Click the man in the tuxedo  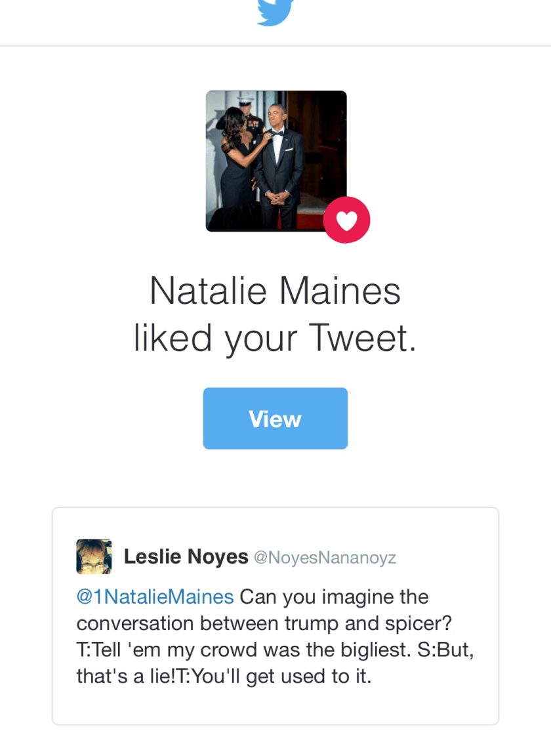[280, 164]
